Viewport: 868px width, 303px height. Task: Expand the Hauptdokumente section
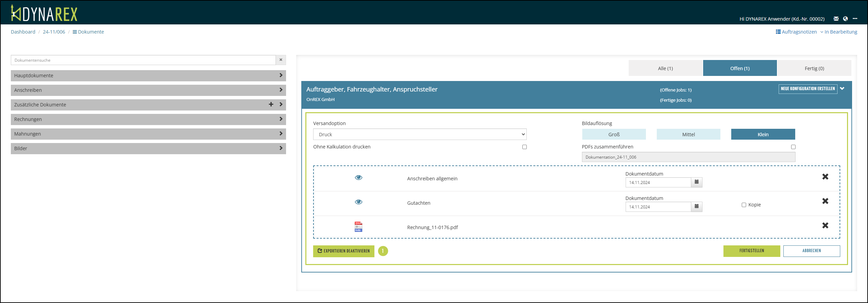(148, 76)
